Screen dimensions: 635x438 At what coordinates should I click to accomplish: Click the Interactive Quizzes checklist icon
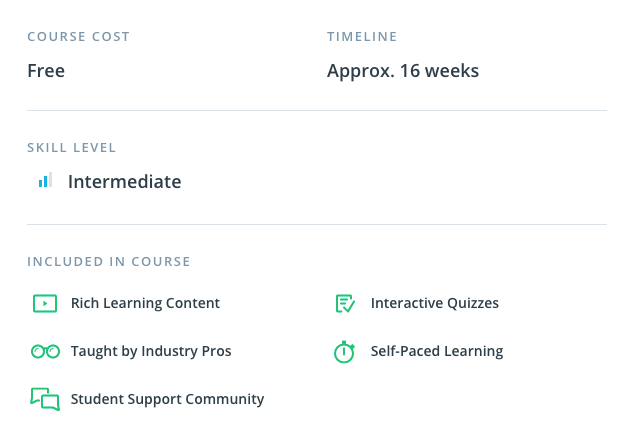tap(345, 303)
